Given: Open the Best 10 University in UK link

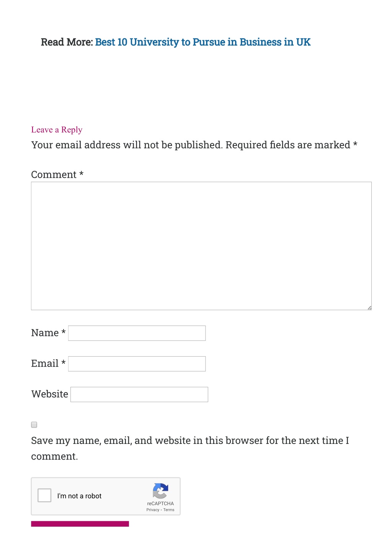Looking at the screenshot, I should click(x=203, y=42).
